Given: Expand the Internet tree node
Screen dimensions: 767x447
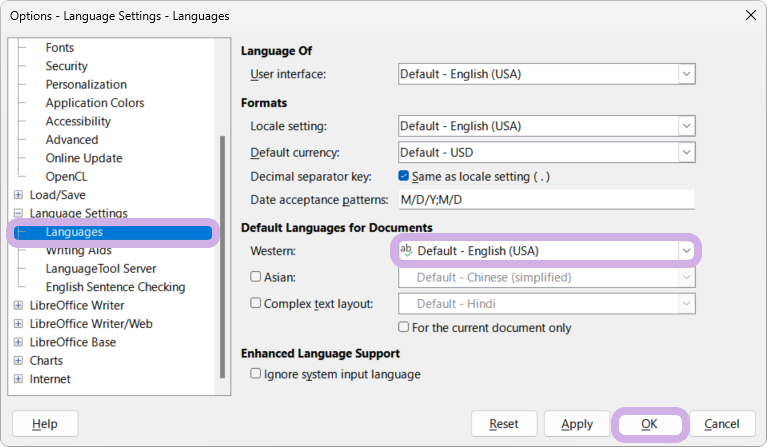Looking at the screenshot, I should [18, 379].
